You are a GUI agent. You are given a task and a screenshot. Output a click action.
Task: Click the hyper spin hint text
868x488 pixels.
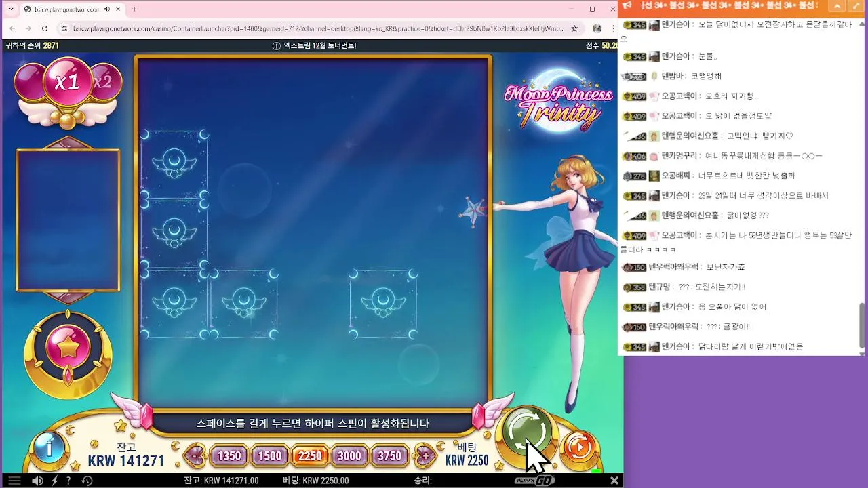pos(313,424)
